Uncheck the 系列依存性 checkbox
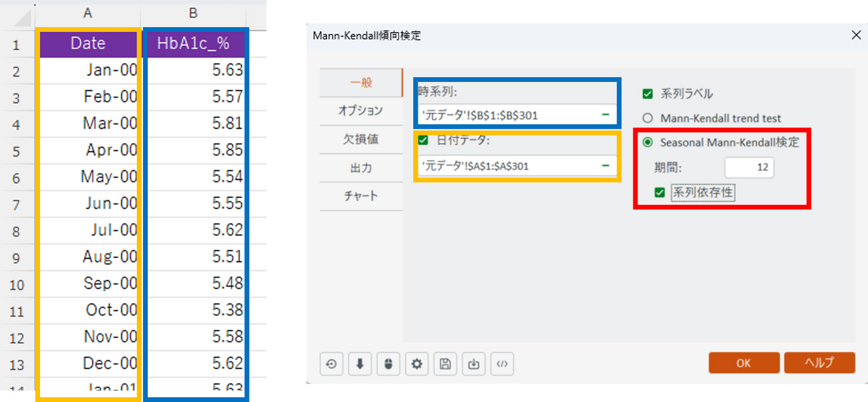The width and height of the screenshot is (868, 402). (x=659, y=193)
